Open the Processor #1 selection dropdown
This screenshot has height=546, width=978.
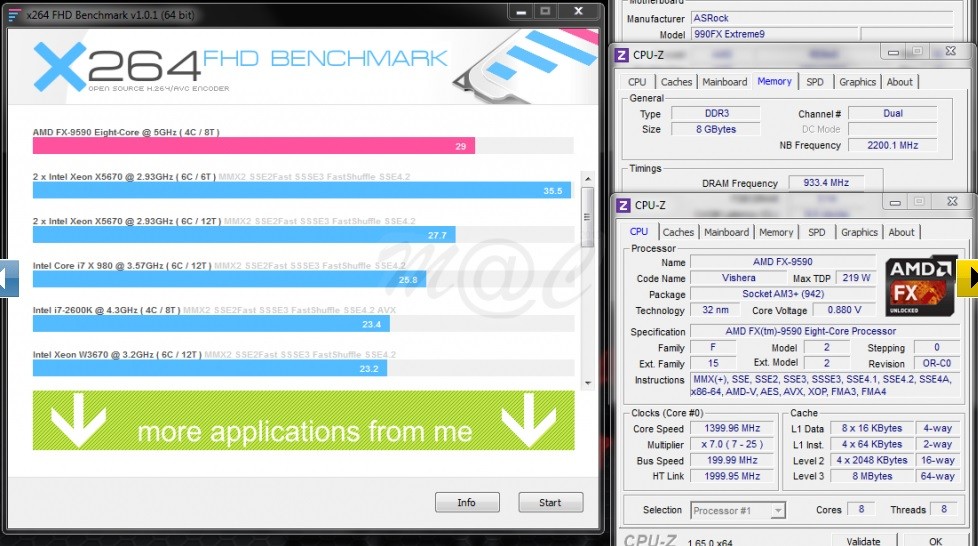coord(737,510)
